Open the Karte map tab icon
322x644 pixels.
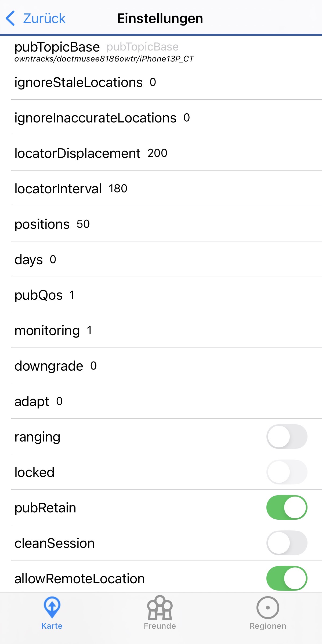point(52,607)
